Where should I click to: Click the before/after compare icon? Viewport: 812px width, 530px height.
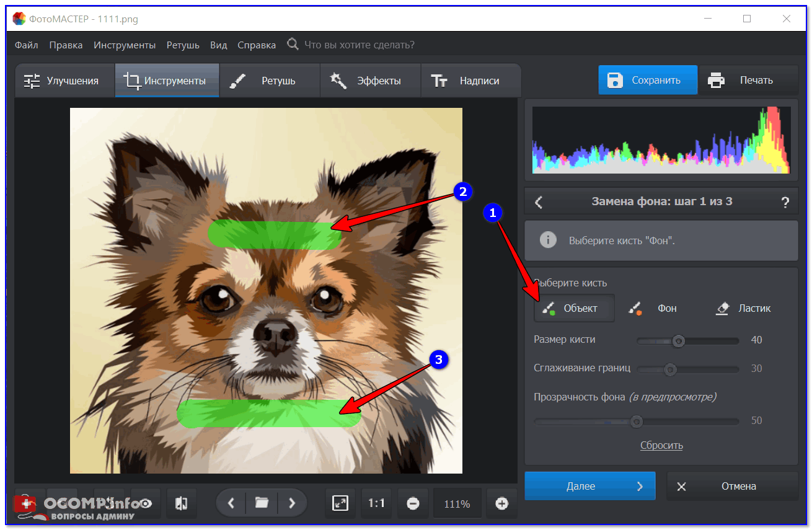(x=181, y=503)
